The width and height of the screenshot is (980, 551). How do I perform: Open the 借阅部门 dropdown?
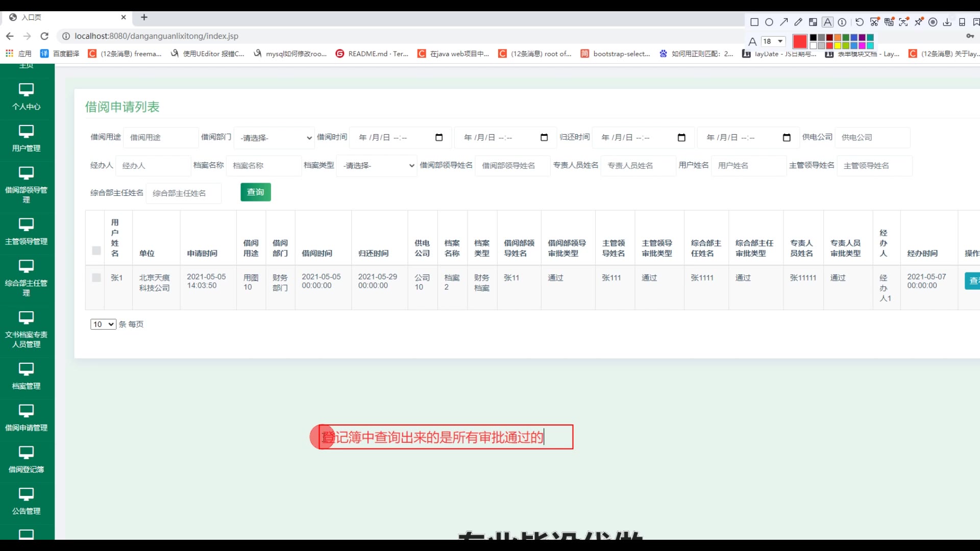pyautogui.click(x=275, y=138)
